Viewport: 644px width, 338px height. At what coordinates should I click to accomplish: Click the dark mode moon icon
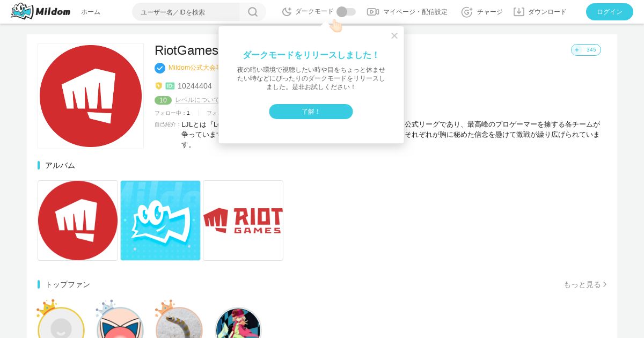pyautogui.click(x=287, y=12)
